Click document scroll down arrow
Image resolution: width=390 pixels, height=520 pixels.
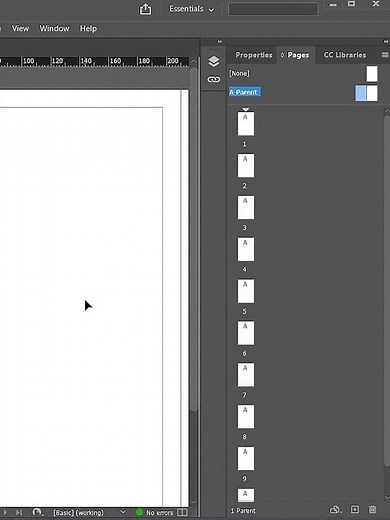tap(193, 502)
